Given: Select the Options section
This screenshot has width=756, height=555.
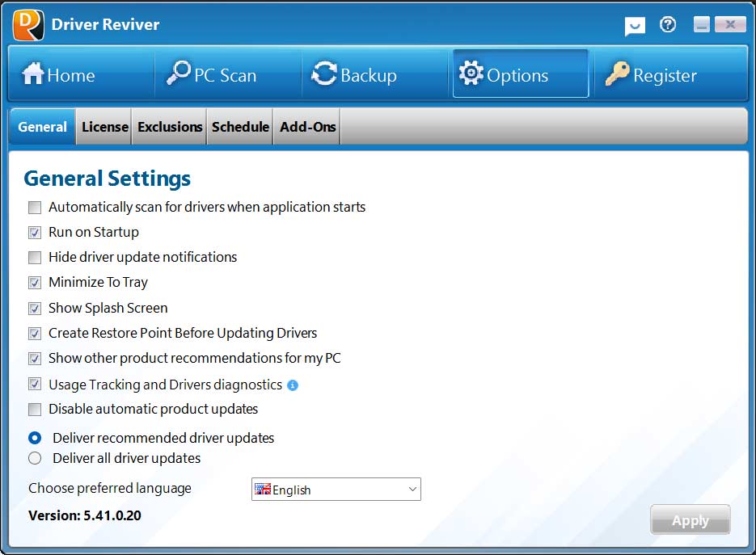Looking at the screenshot, I should (521, 74).
